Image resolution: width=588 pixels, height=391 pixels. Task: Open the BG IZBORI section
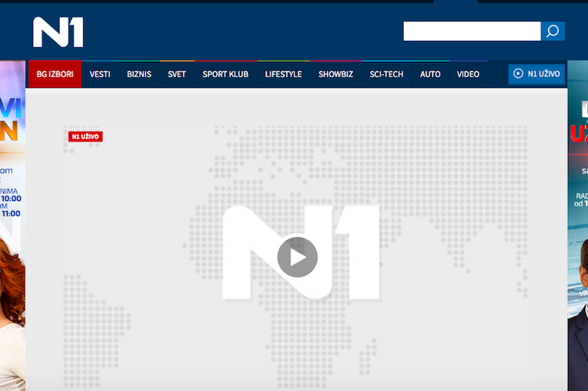coord(55,74)
